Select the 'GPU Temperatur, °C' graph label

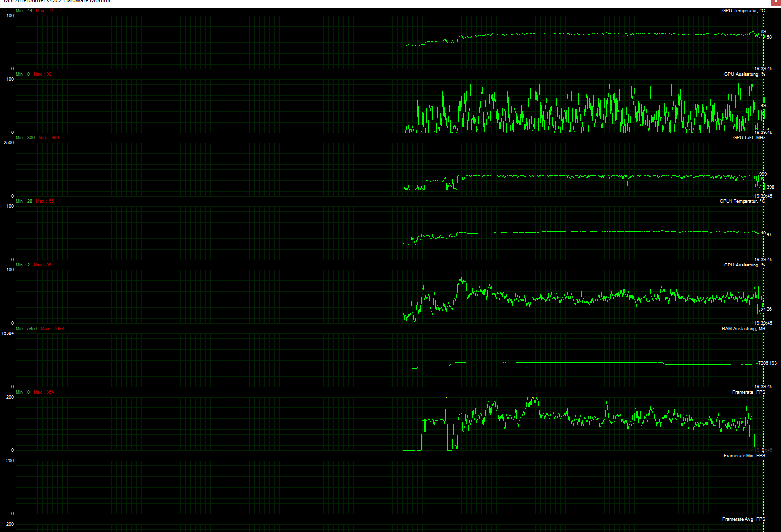pyautogui.click(x=744, y=11)
